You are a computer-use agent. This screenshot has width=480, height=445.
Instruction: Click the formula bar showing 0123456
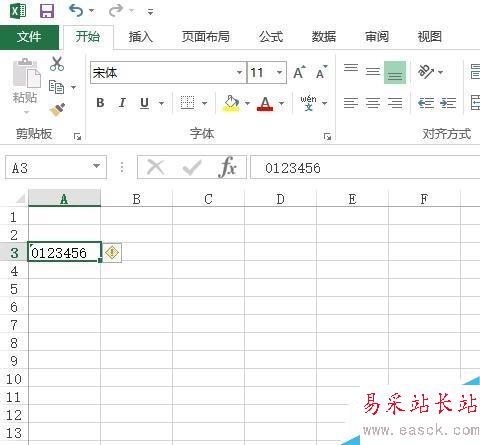tap(365, 167)
